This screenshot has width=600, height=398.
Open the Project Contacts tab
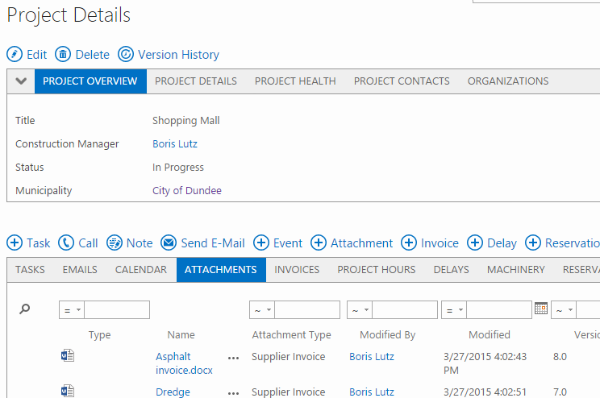pyautogui.click(x=402, y=81)
